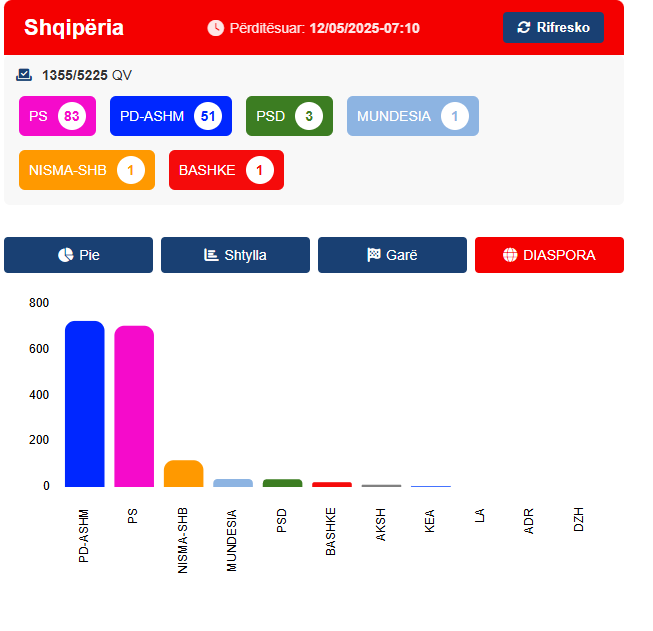
Task: Select the green PSD party badge
Action: coord(289,116)
